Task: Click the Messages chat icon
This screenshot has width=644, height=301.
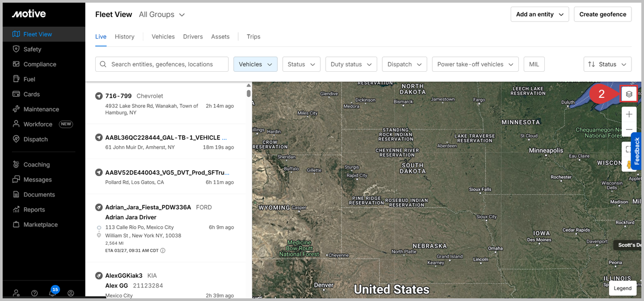Action: (16, 180)
